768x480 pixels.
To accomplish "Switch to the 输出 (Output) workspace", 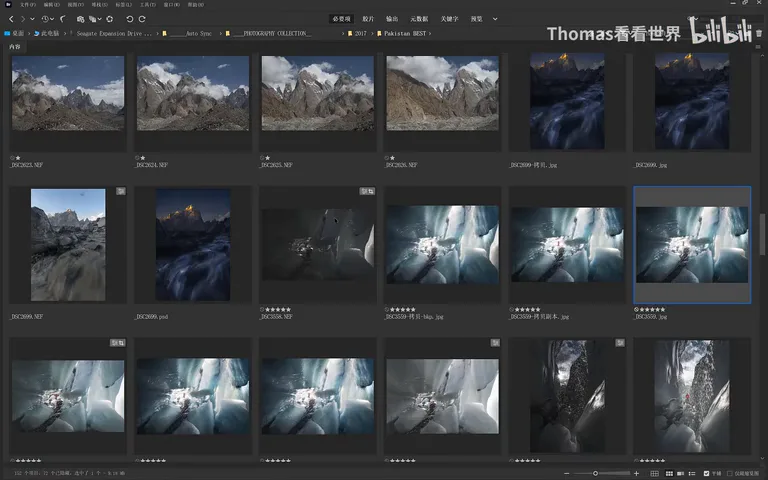I will [392, 19].
